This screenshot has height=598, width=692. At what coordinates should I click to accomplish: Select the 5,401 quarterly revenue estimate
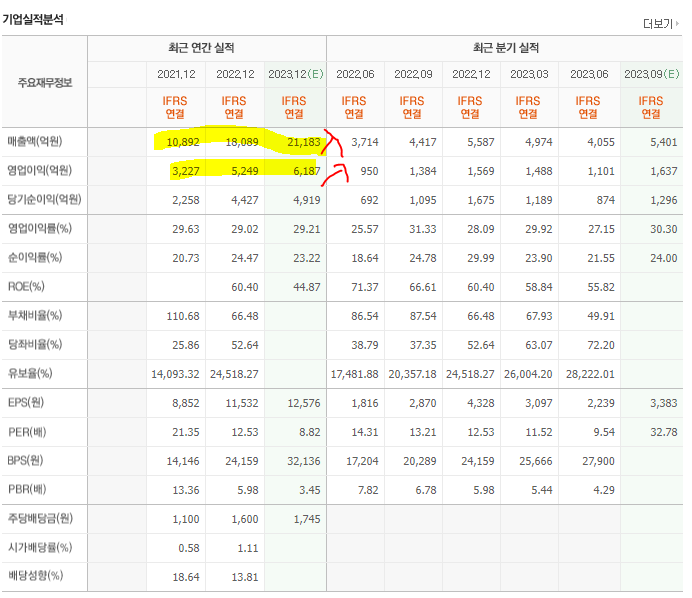664,143
